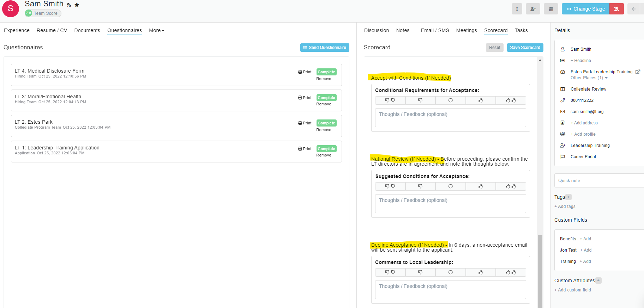Open the calendar scheduling icon

click(x=551, y=9)
